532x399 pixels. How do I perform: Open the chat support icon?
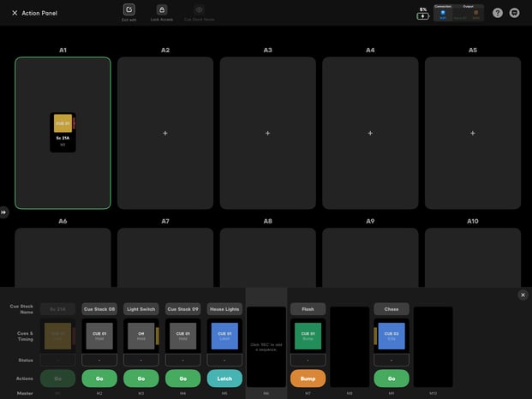coord(514,13)
